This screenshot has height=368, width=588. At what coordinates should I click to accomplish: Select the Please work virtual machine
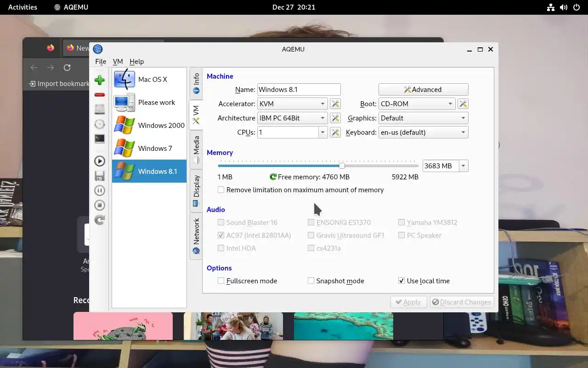point(149,102)
